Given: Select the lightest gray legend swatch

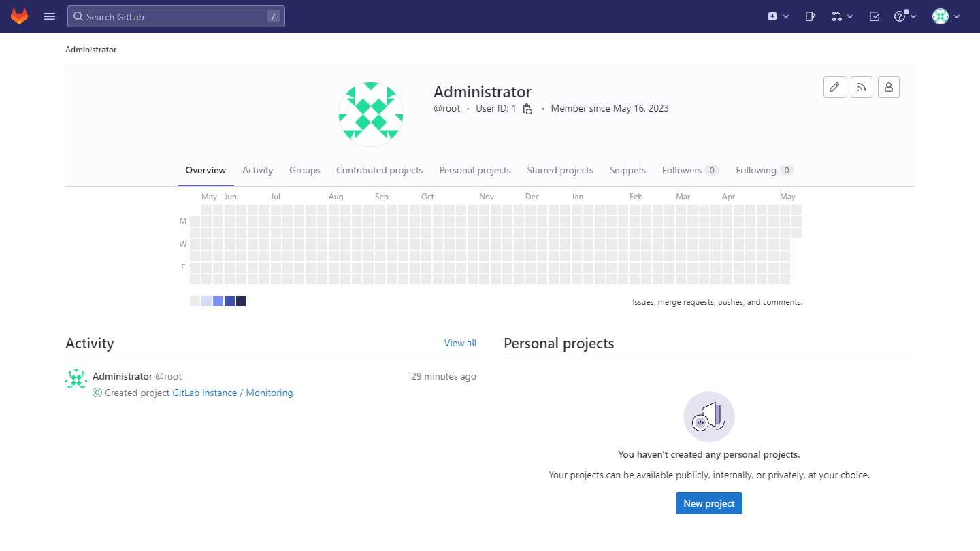Looking at the screenshot, I should coord(195,301).
